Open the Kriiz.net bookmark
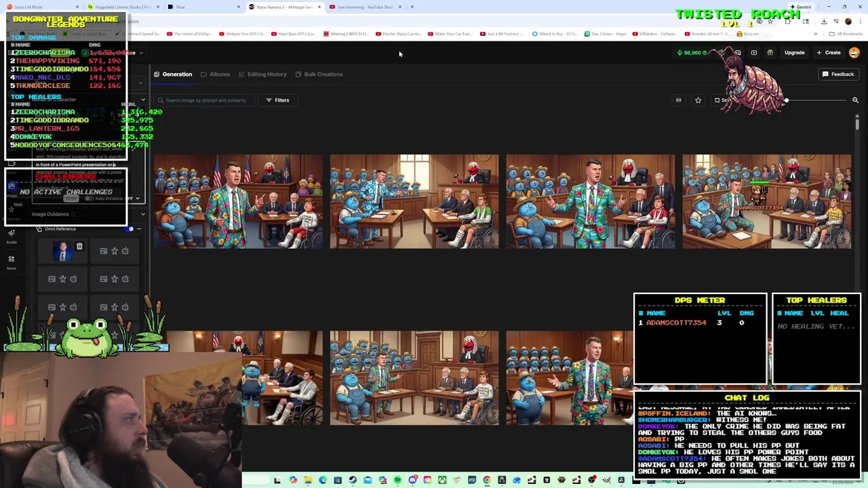868x488 pixels. tap(748, 34)
